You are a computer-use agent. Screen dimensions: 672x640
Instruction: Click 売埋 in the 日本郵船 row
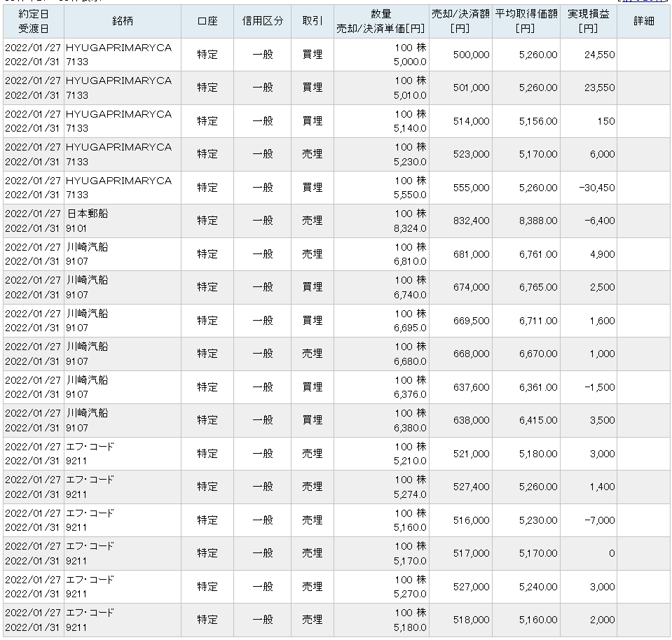click(x=313, y=221)
